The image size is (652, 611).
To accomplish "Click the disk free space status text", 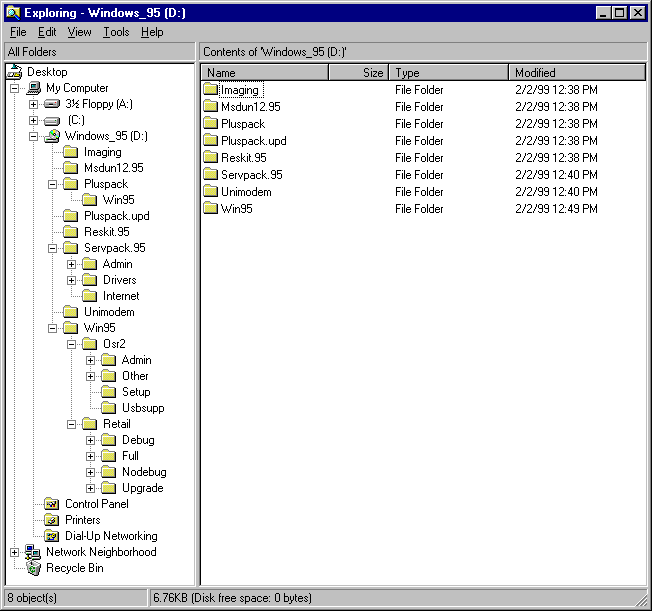I will click(232, 598).
